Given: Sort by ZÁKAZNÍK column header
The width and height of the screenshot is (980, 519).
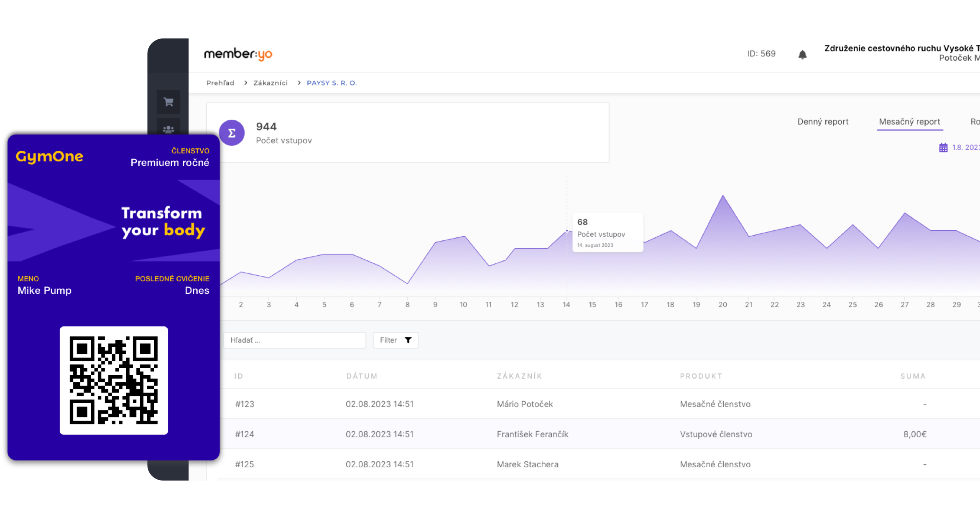Looking at the screenshot, I should (x=520, y=376).
